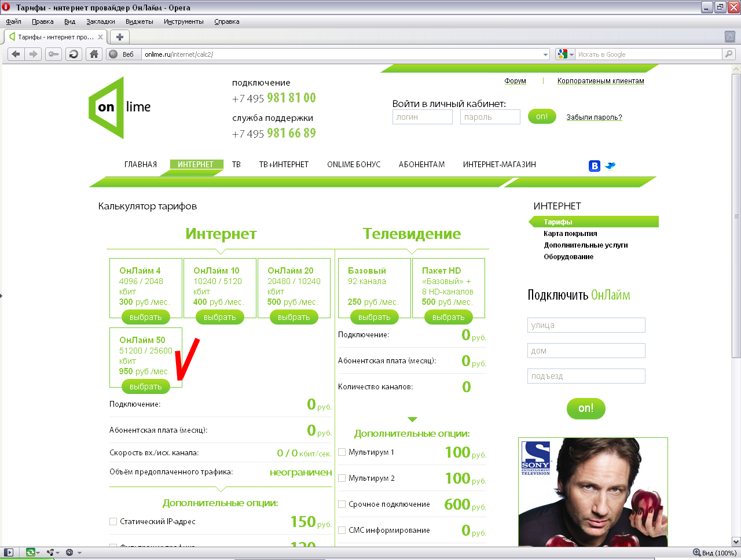Check the Статический IP-адрес option
Screen dimensions: 741x560
pyautogui.click(x=113, y=522)
